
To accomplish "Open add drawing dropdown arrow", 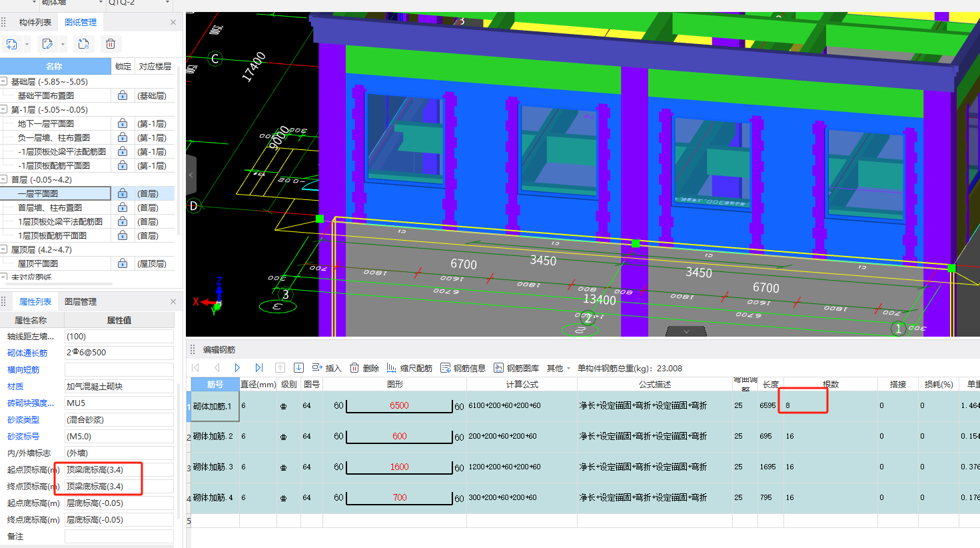I will (x=27, y=45).
